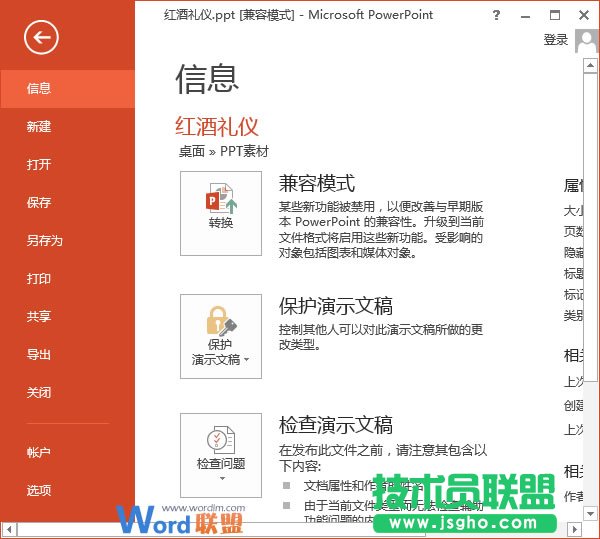The image size is (600, 539).
Task: Click the 检查演示文稿 heading text
Action: click(x=336, y=425)
